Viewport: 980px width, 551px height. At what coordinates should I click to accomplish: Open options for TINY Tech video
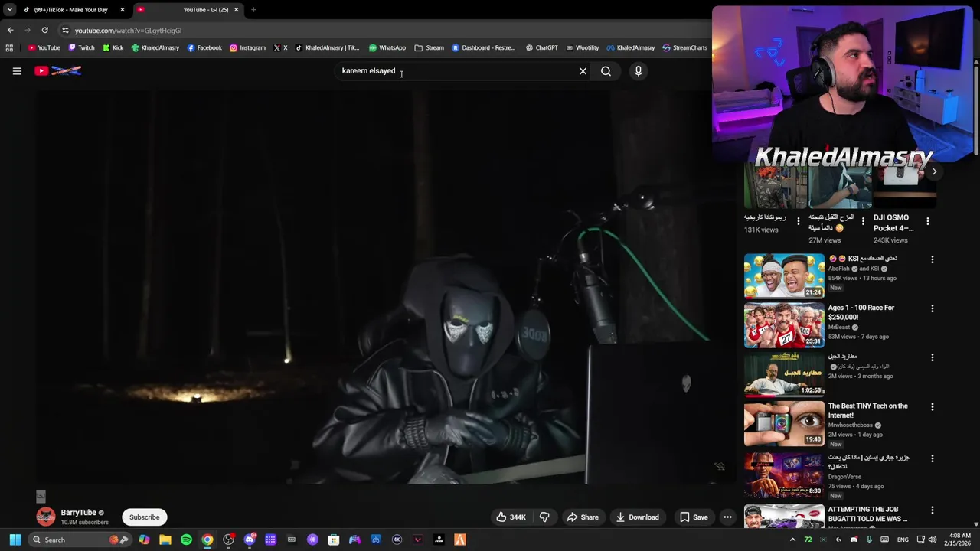[932, 406]
